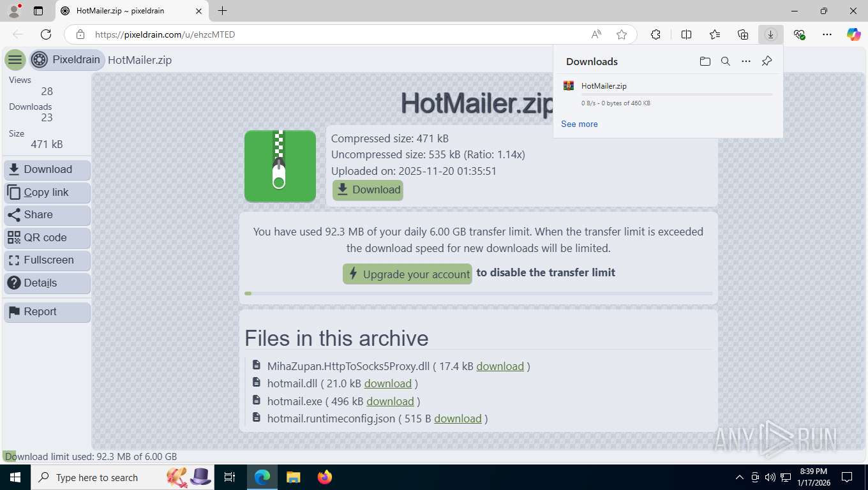Screen dimensions: 868x490
Task: Click the transfer limit usage progress bar
Action: 479,293
